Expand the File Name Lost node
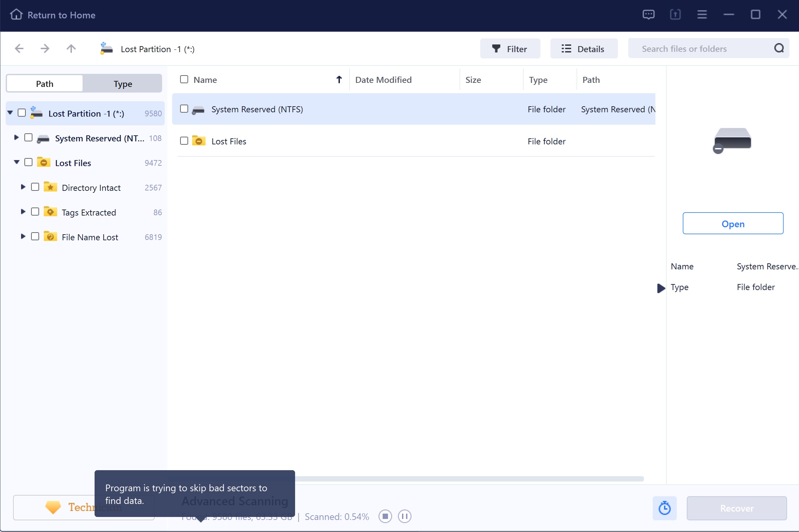The height and width of the screenshot is (532, 799). pyautogui.click(x=23, y=236)
